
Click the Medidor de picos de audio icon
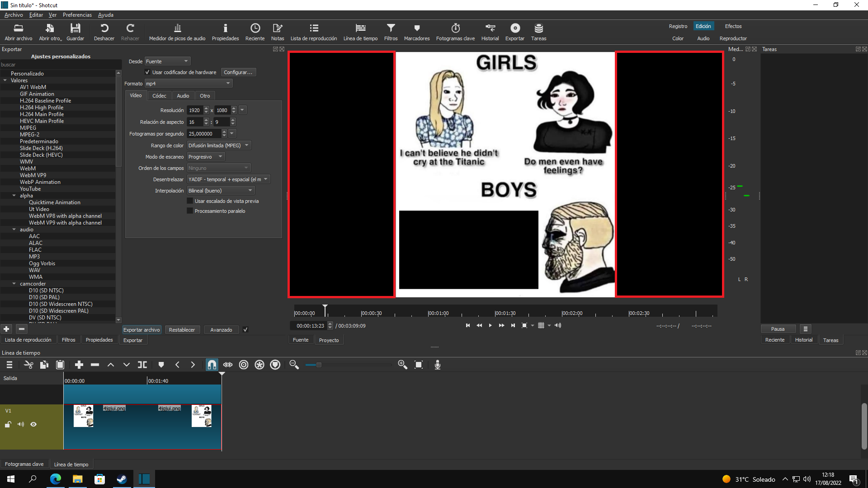click(177, 28)
